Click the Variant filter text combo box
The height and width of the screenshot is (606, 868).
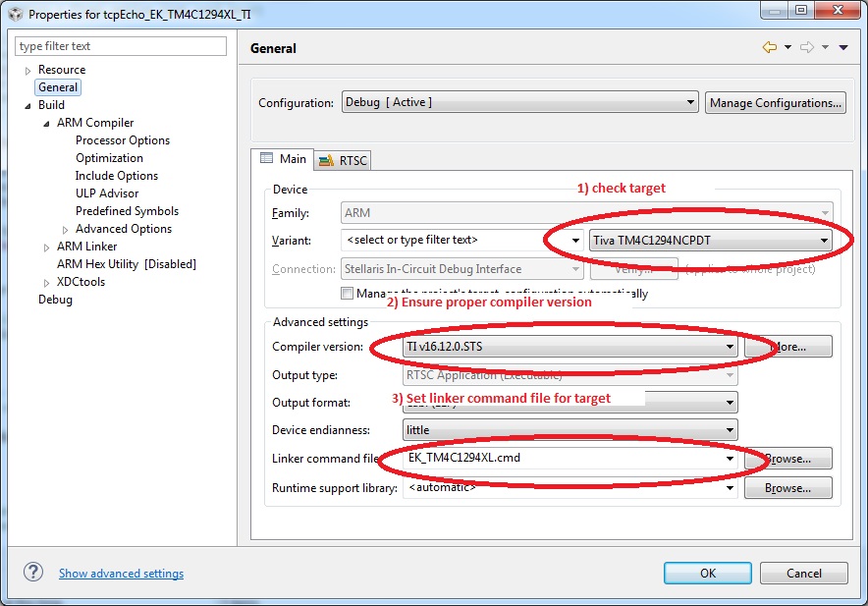(461, 241)
